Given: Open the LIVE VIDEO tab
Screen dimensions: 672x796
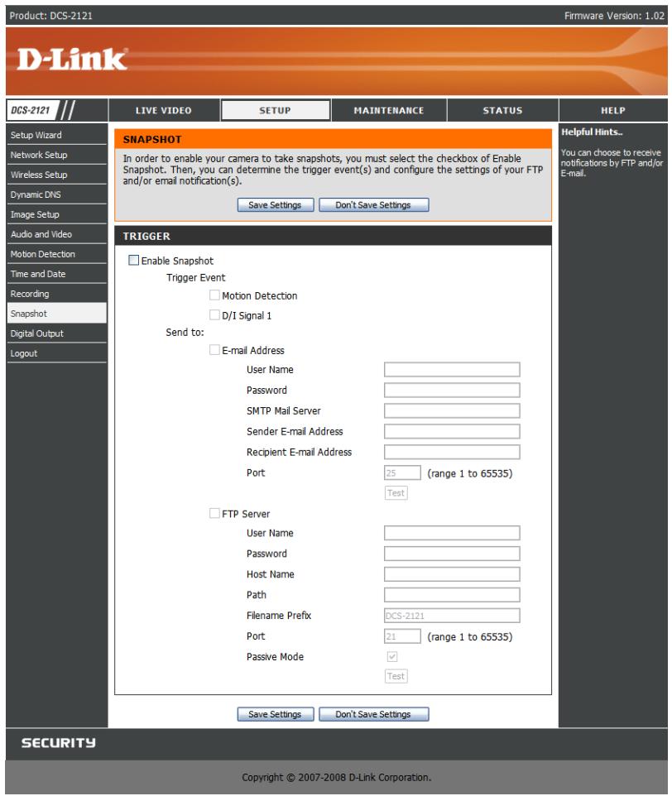Looking at the screenshot, I should [x=164, y=110].
